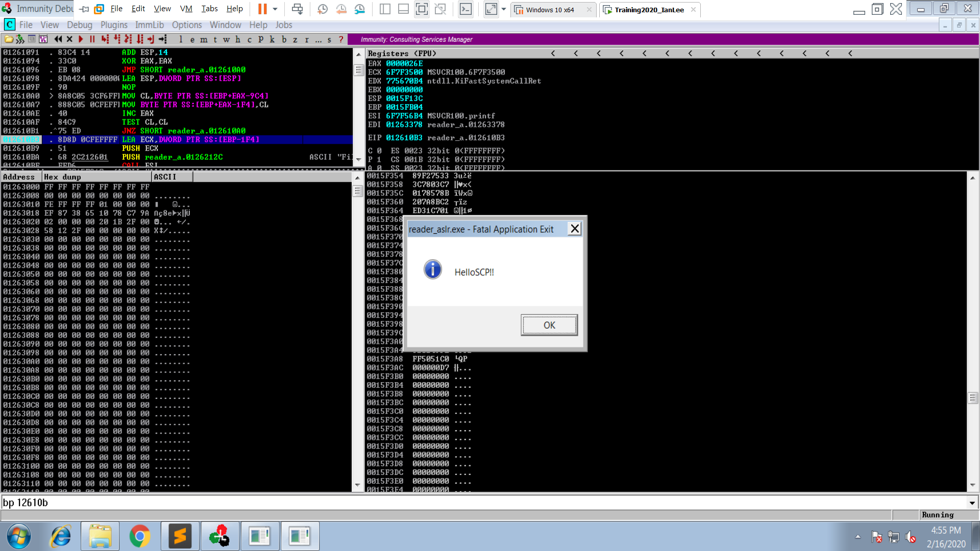Open VMware Tabs menu
This screenshot has width=980, height=551.
[209, 9]
